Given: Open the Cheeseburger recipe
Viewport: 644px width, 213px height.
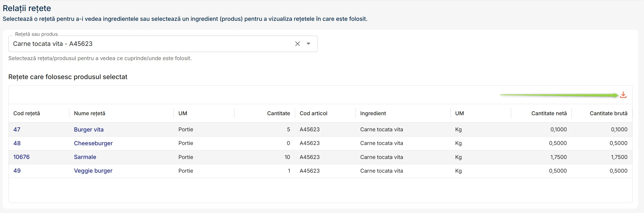Looking at the screenshot, I should 93,143.
